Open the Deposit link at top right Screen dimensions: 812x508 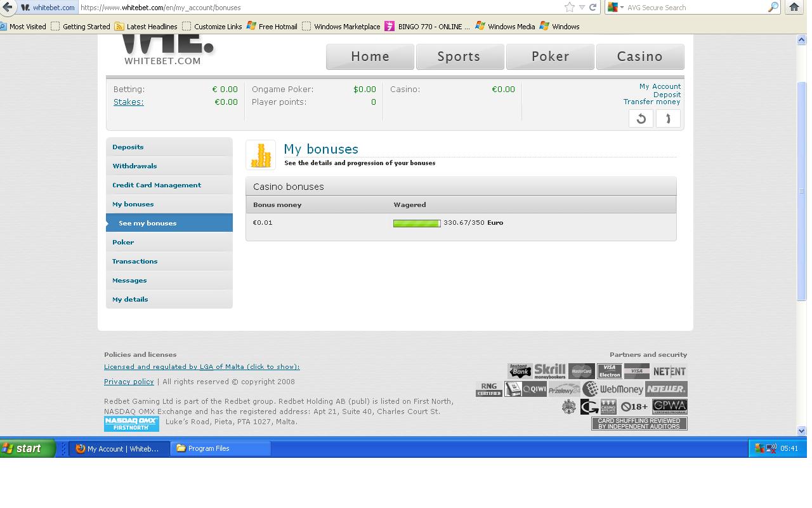tap(667, 95)
